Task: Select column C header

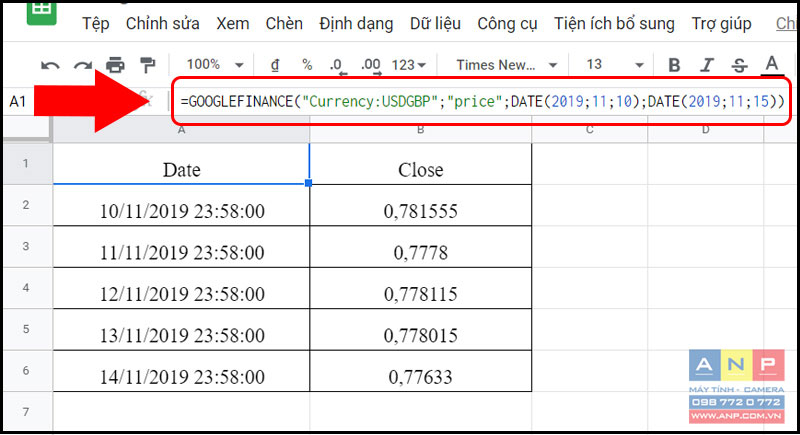Action: pyautogui.click(x=589, y=131)
